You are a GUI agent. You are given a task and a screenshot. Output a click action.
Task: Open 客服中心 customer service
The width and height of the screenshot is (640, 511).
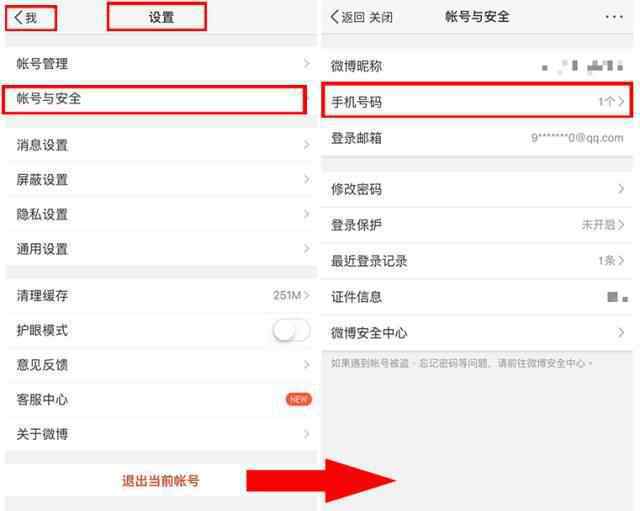pyautogui.click(x=161, y=400)
